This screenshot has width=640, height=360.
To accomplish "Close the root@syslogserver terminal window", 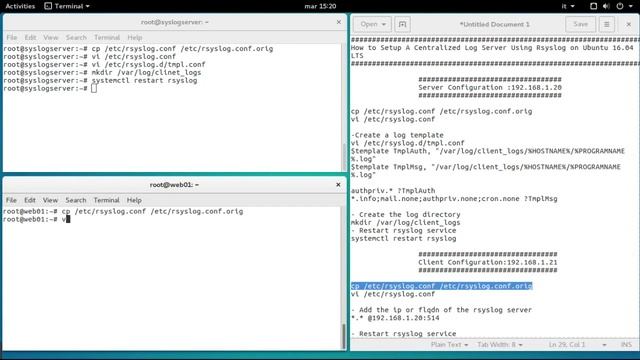I will coord(338,22).
